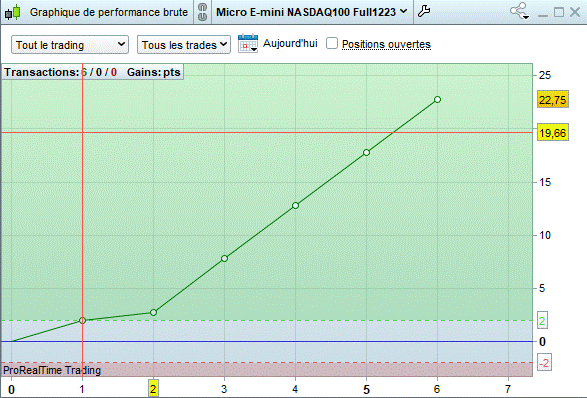Click the 22,75 value label

pos(553,100)
